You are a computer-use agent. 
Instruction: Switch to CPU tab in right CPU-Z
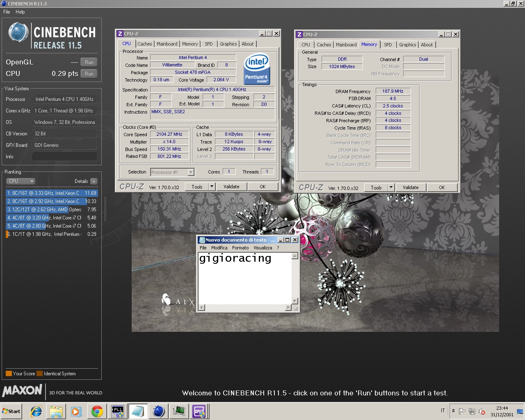[306, 45]
